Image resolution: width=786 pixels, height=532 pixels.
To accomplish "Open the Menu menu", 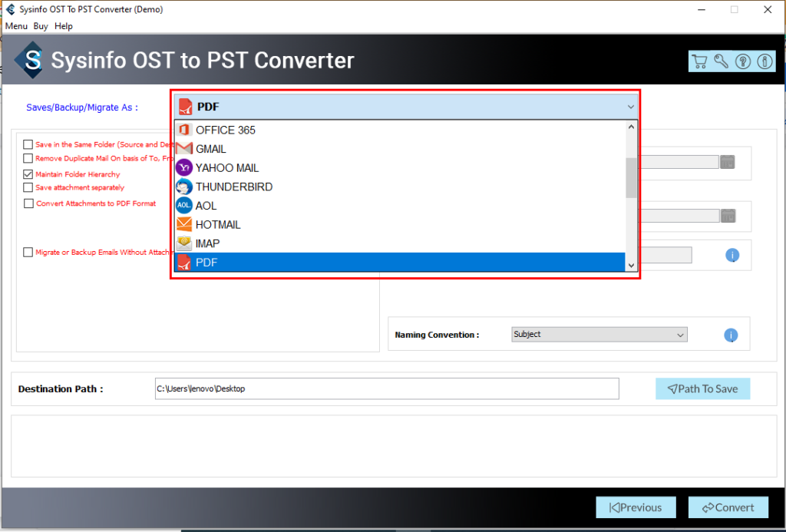I will tap(16, 26).
